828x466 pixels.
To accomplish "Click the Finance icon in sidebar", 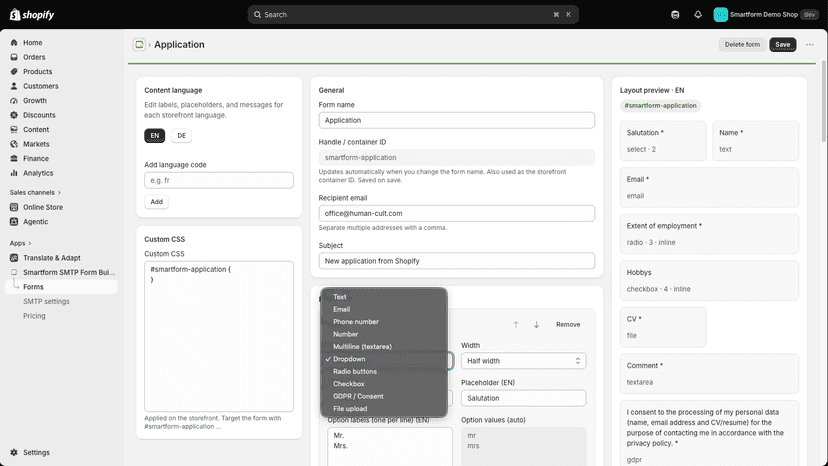I will click(x=14, y=159).
